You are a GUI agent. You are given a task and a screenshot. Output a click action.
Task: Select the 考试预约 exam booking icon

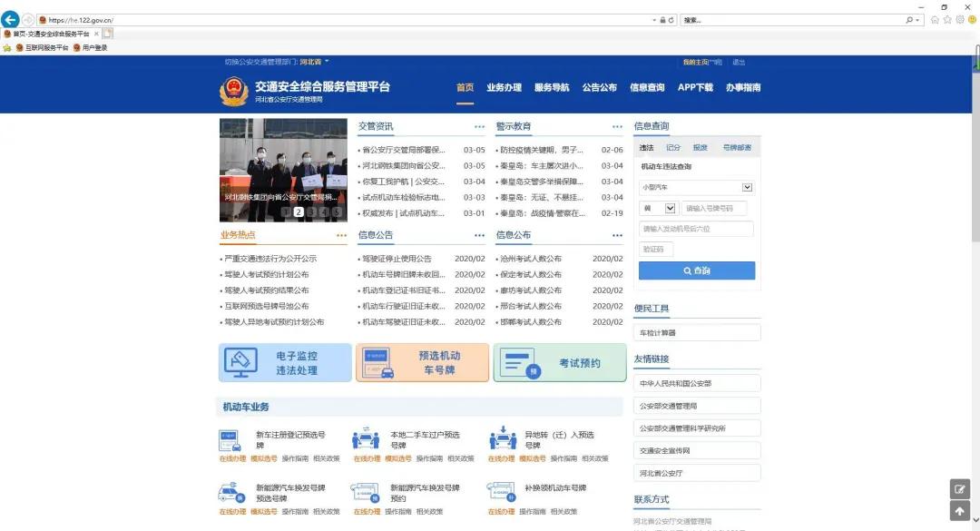519,362
